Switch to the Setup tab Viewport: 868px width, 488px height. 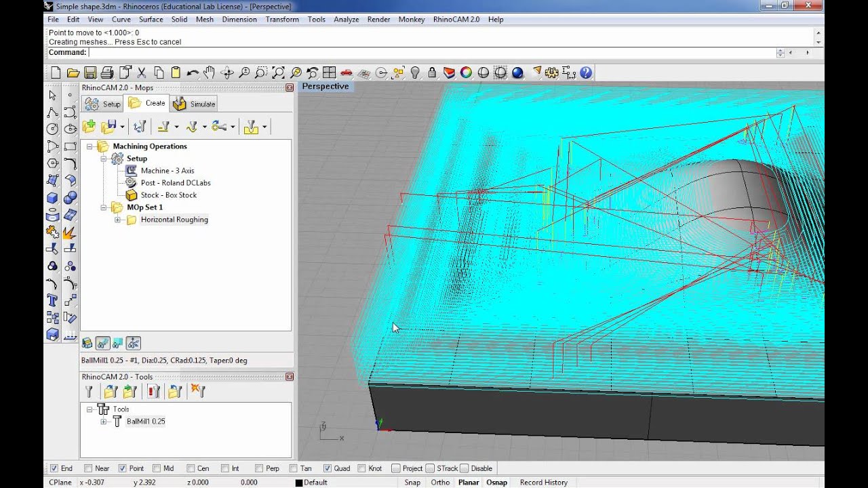pos(102,104)
